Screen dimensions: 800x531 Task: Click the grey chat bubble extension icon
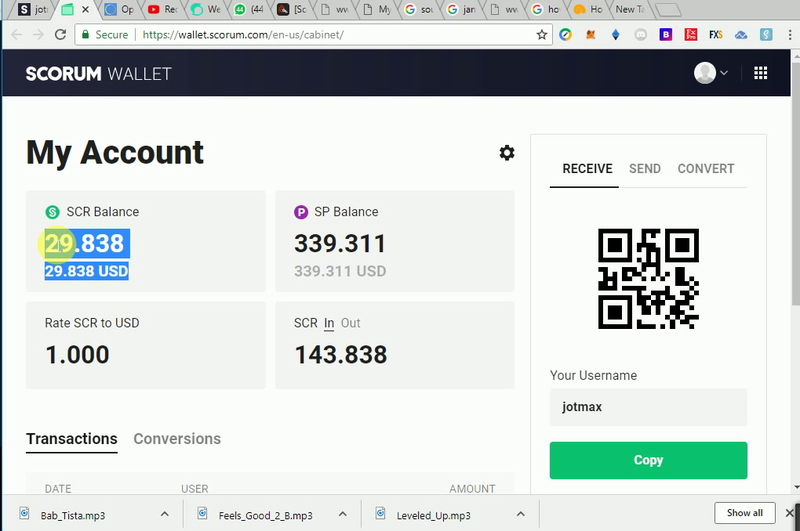click(x=641, y=35)
